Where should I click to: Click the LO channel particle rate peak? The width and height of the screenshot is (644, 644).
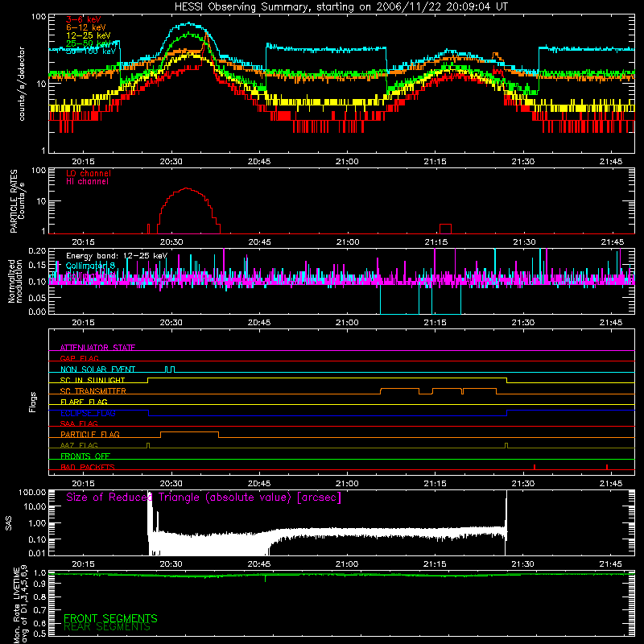187,188
